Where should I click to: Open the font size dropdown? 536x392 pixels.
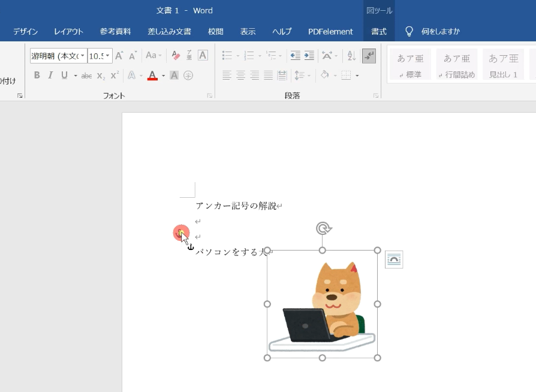tap(108, 56)
